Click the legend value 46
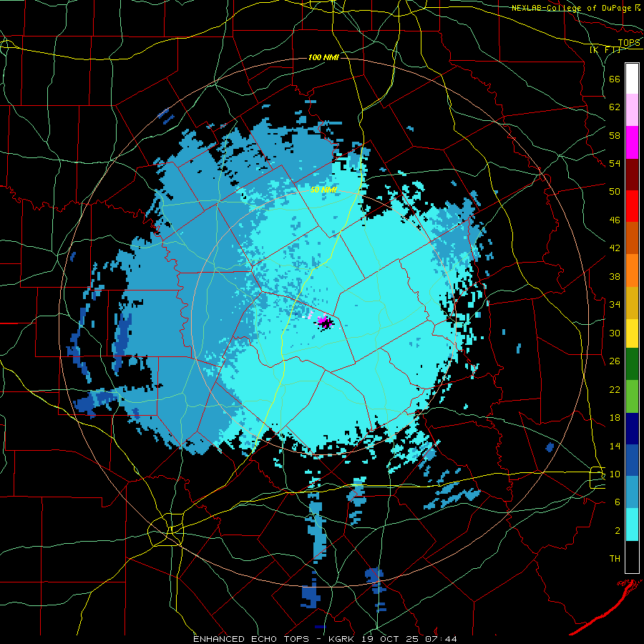644x644 pixels. 615,220
